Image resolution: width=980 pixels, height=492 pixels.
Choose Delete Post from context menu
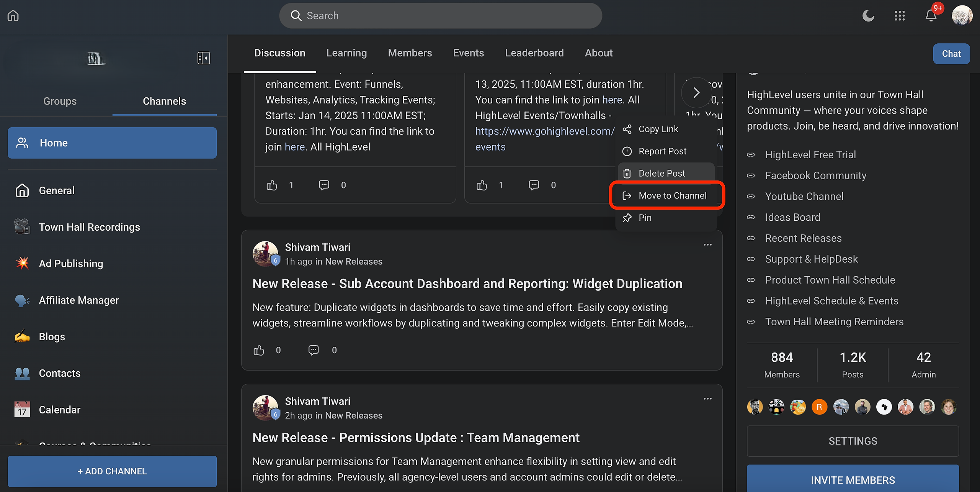[666, 173]
